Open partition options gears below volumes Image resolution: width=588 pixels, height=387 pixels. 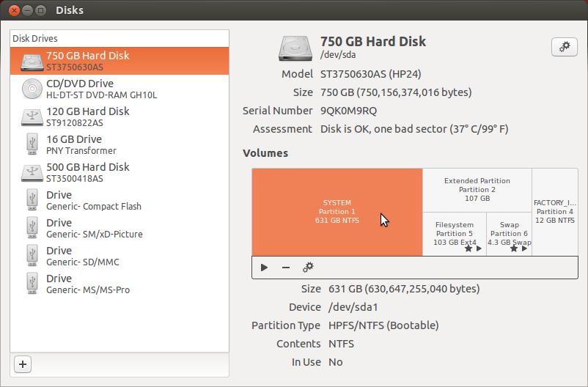(308, 268)
